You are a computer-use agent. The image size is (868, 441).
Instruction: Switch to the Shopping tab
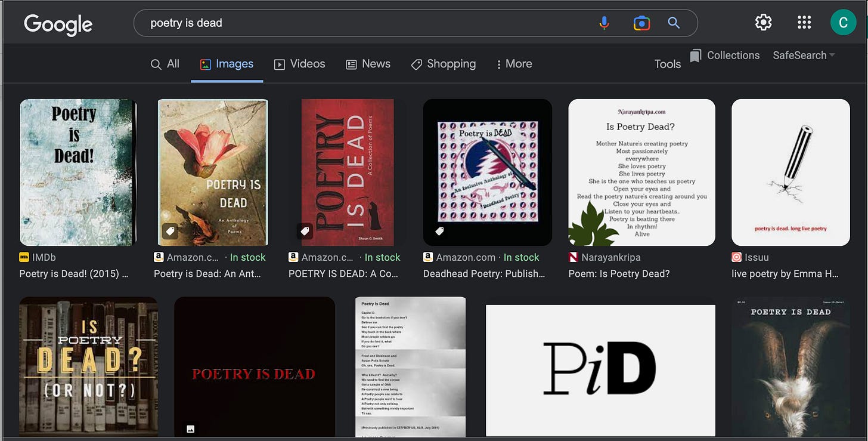coord(444,64)
